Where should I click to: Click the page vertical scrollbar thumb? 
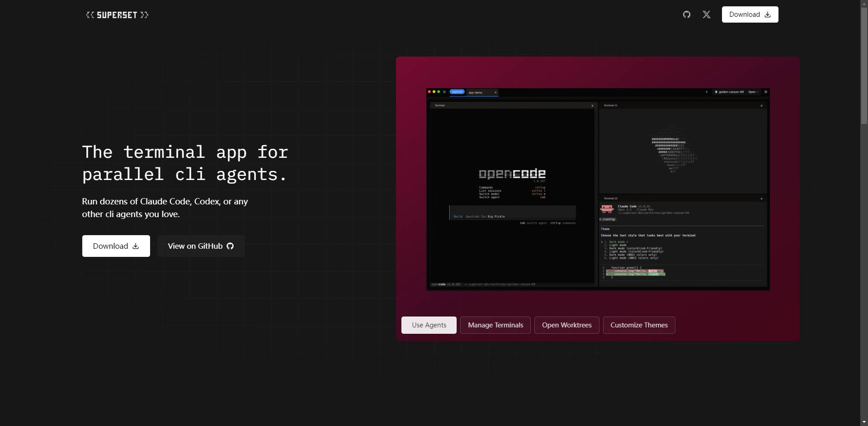point(864,63)
